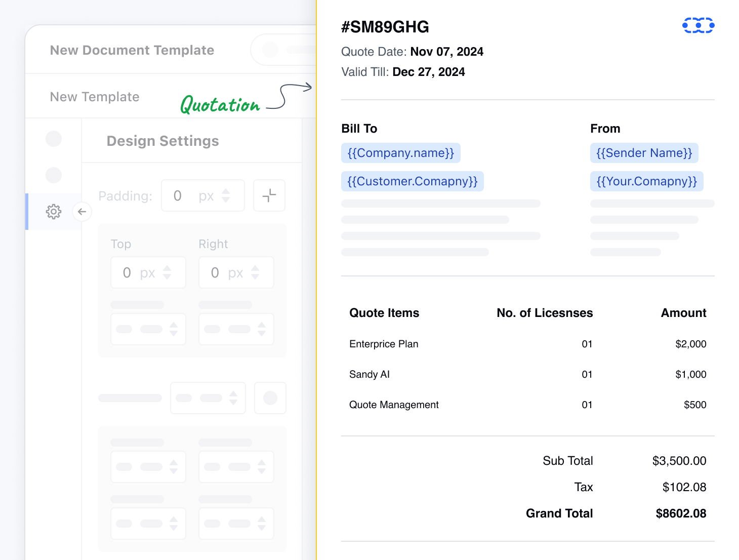Screen dimensions: 739x560
Task: Adjust the Top padding stepper
Action: tap(168, 272)
